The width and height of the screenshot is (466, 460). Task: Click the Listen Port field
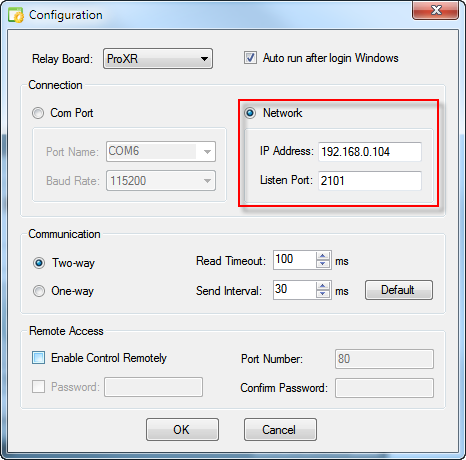click(x=370, y=181)
